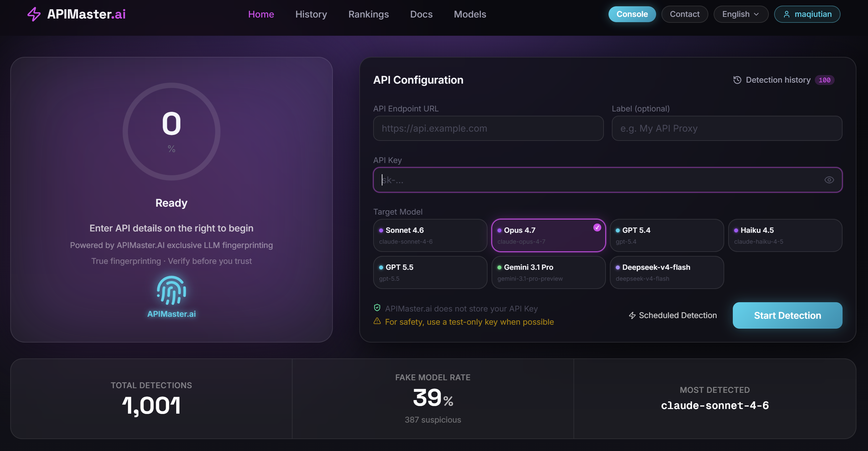Click the Console button
The width and height of the screenshot is (868, 451).
(632, 14)
